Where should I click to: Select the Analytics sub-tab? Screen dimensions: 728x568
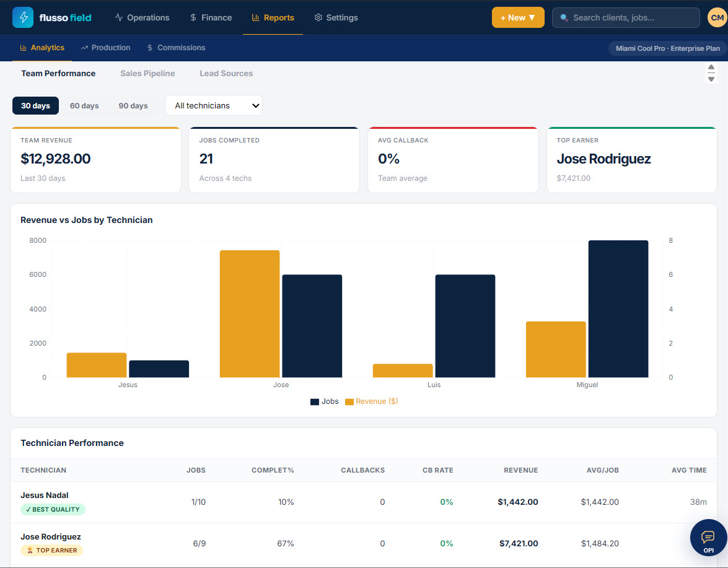42,48
